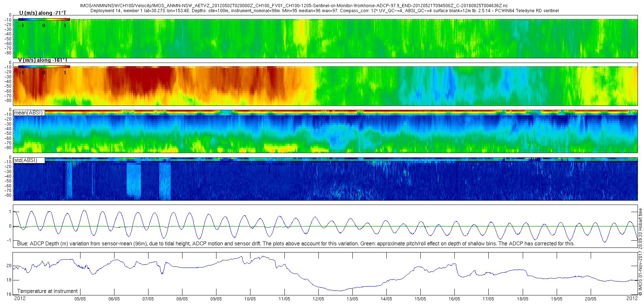Image resolution: width=644 pixels, height=304 pixels.
Task: Click the '-1' tick on the V colorbar
Action: [21, 73]
